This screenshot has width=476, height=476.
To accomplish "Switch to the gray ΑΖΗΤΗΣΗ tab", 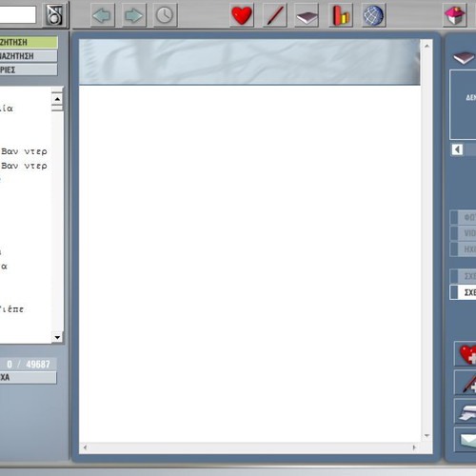I will [29, 56].
